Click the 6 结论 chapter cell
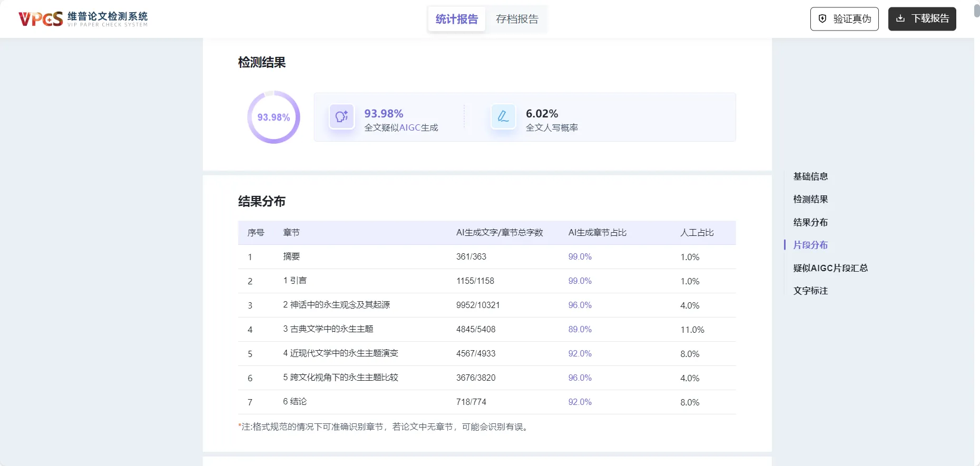 [295, 402]
